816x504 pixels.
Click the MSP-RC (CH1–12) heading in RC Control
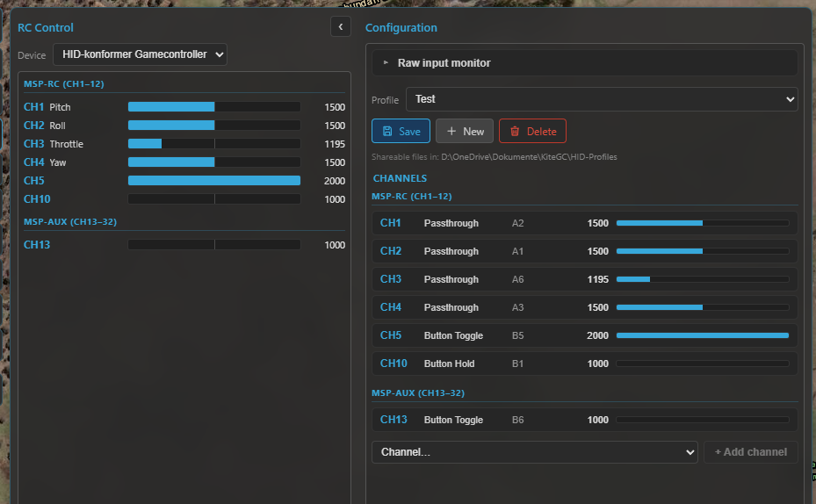tap(63, 83)
